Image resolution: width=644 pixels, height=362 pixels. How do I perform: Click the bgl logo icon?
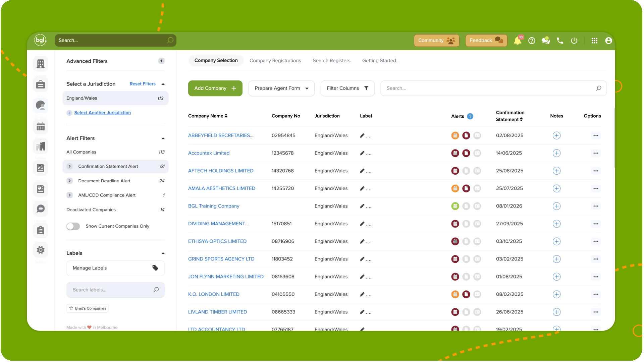(x=40, y=40)
